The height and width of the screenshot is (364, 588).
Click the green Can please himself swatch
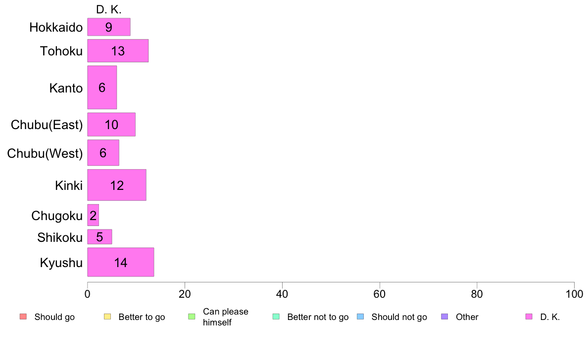pyautogui.click(x=192, y=317)
